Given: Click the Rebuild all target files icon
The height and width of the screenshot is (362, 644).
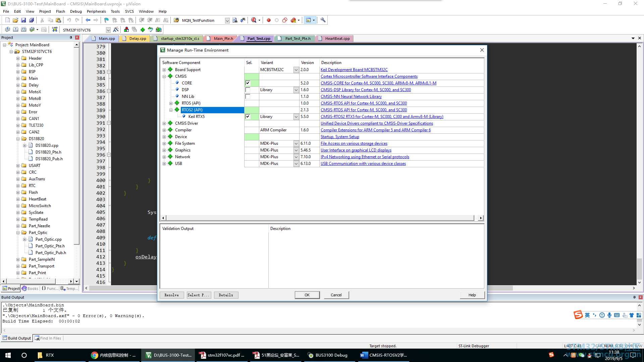Looking at the screenshot, I should tap(23, 29).
